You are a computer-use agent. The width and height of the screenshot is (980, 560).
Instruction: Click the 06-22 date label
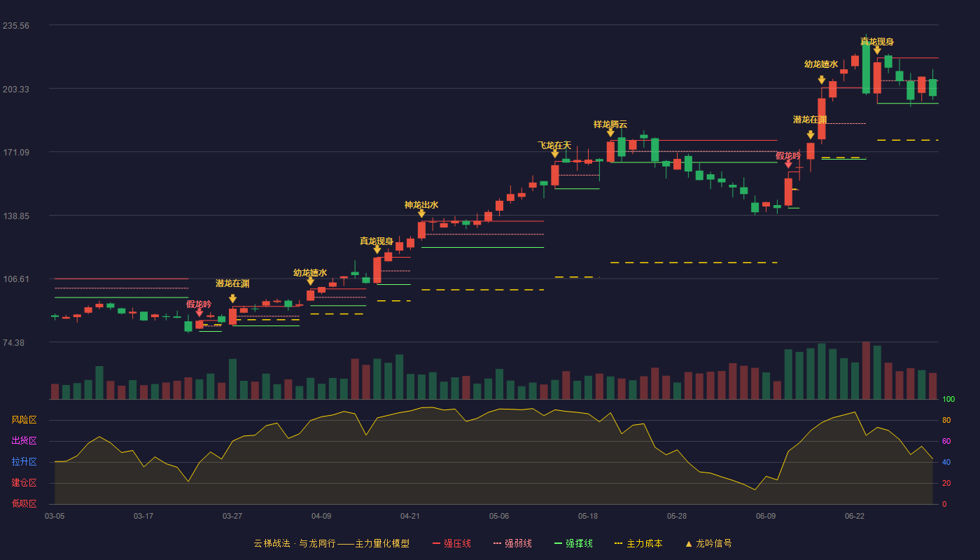coord(855,516)
